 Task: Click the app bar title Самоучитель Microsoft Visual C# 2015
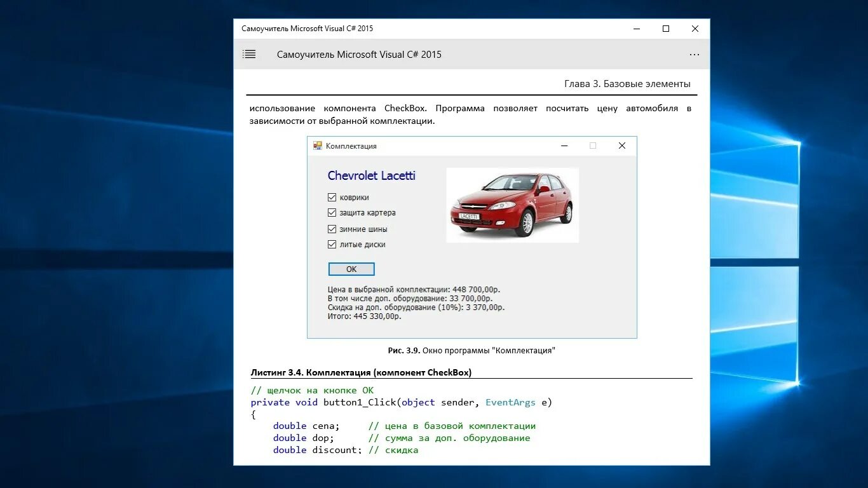(359, 55)
